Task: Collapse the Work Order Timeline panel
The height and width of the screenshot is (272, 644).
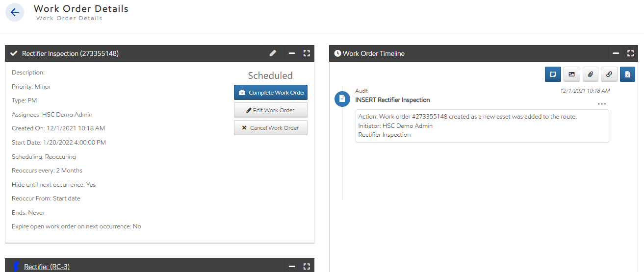Action: click(616, 53)
